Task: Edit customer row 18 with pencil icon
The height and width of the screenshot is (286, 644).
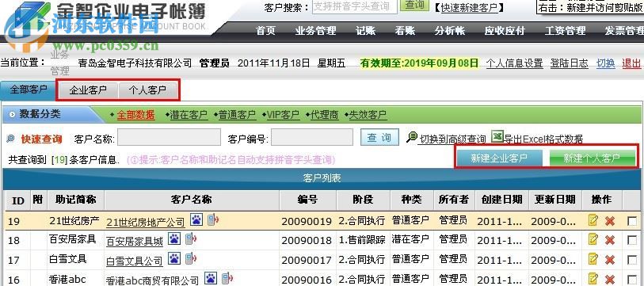Action: pyautogui.click(x=593, y=238)
